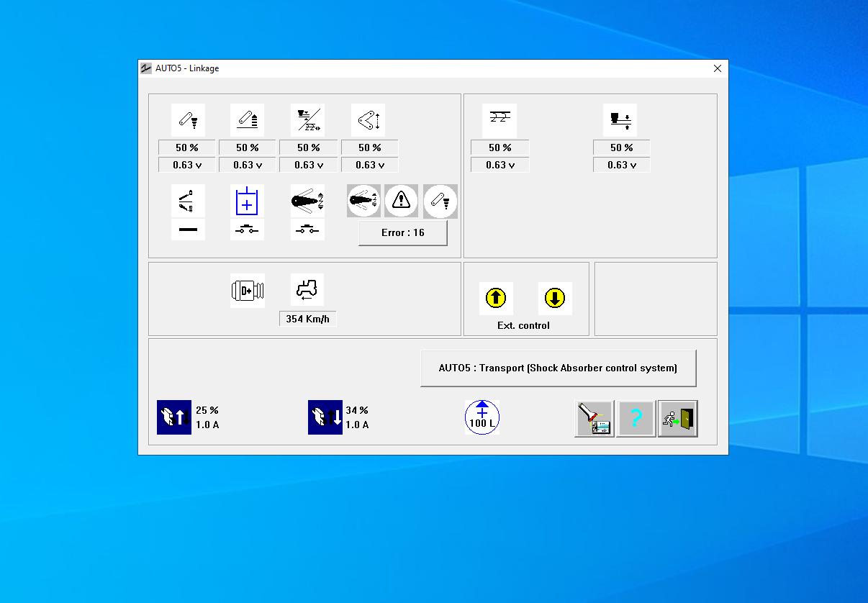Screen dimensions: 868x603
Task: Click the exit door icon to quit
Action: [677, 418]
